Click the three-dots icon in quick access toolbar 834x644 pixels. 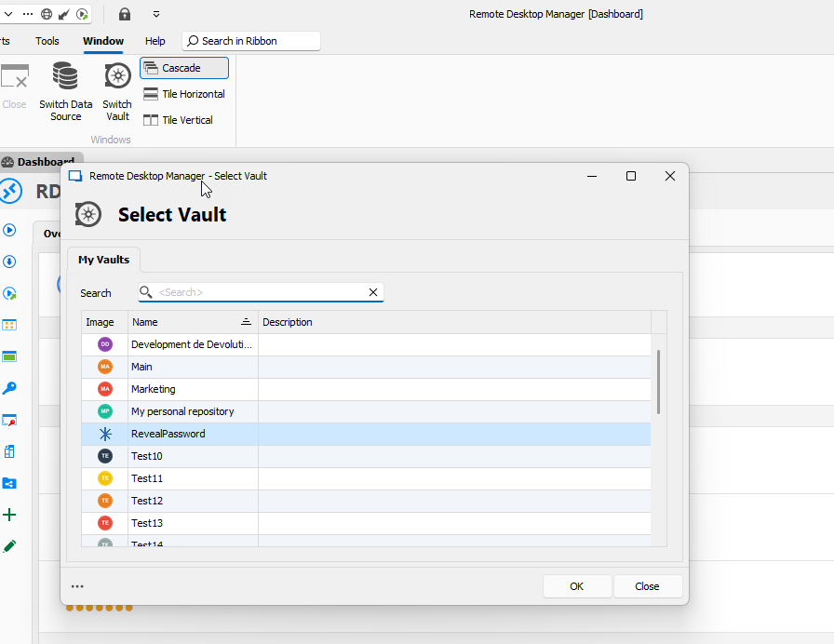point(28,14)
